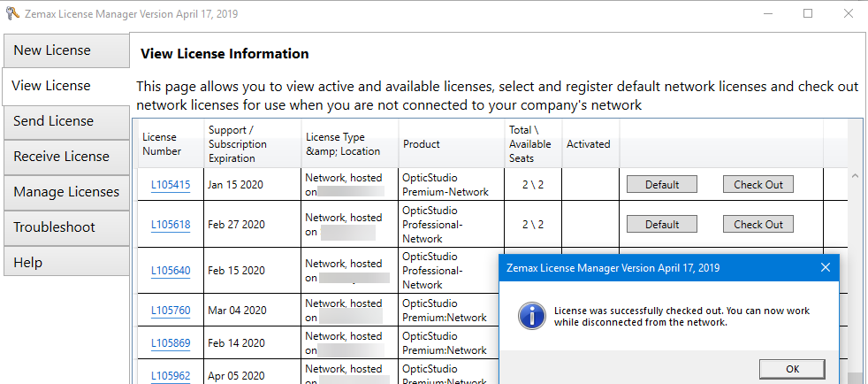Set license L105415 as Default
Screen dimensions: 868x384
click(x=661, y=185)
